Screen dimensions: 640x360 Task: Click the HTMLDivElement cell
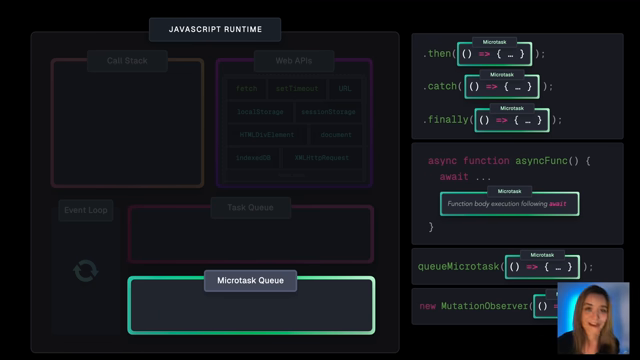tap(267, 135)
